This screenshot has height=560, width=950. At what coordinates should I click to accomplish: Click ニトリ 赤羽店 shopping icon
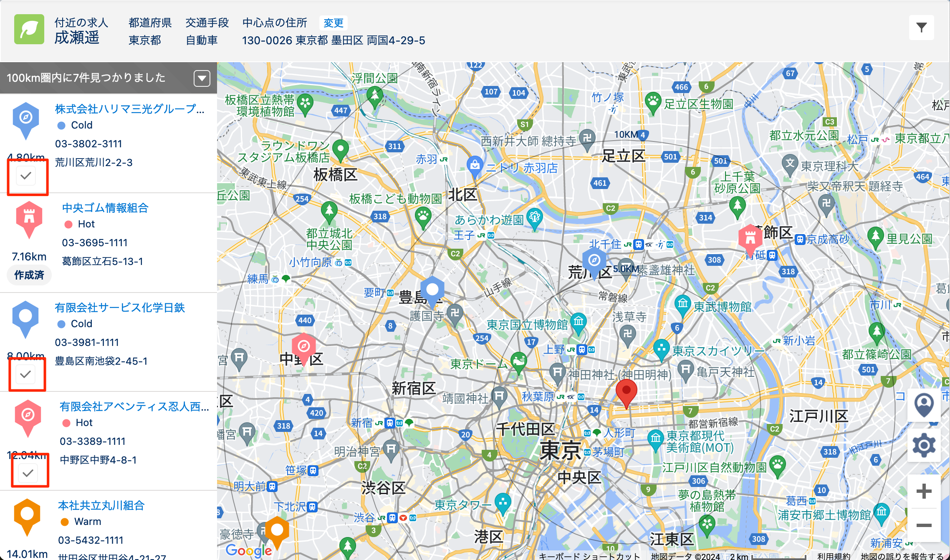pyautogui.click(x=475, y=166)
